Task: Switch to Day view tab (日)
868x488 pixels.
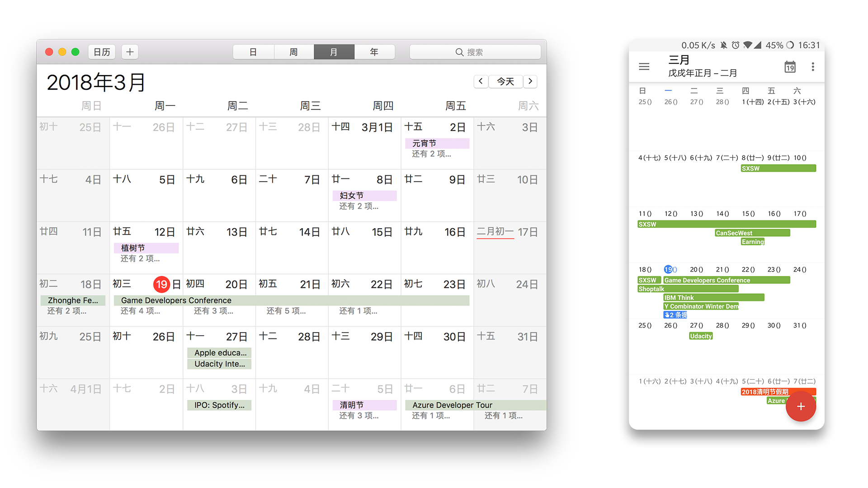Action: [253, 52]
